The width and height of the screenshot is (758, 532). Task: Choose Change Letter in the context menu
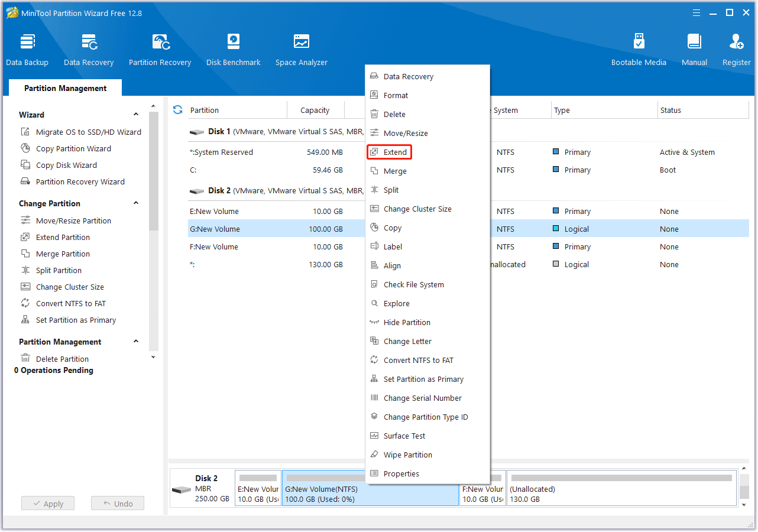(427, 341)
